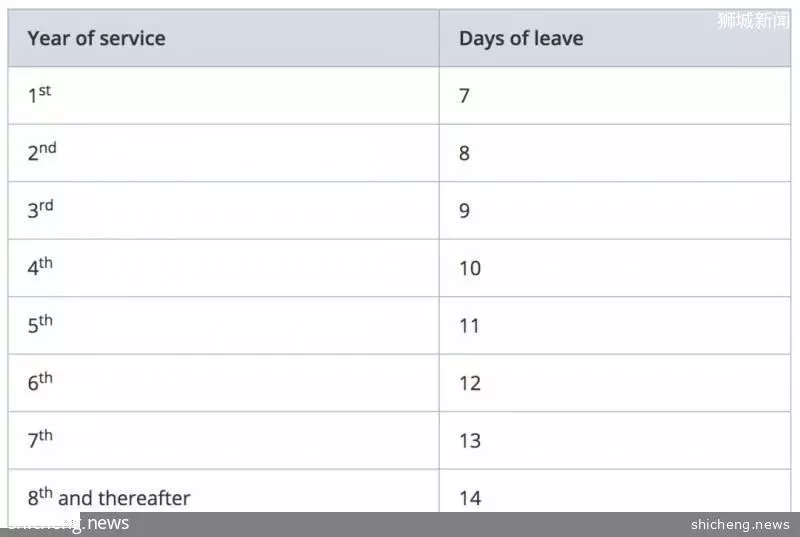This screenshot has width=800, height=537.
Task: Select the 1st year of service cell
Action: 223,95
